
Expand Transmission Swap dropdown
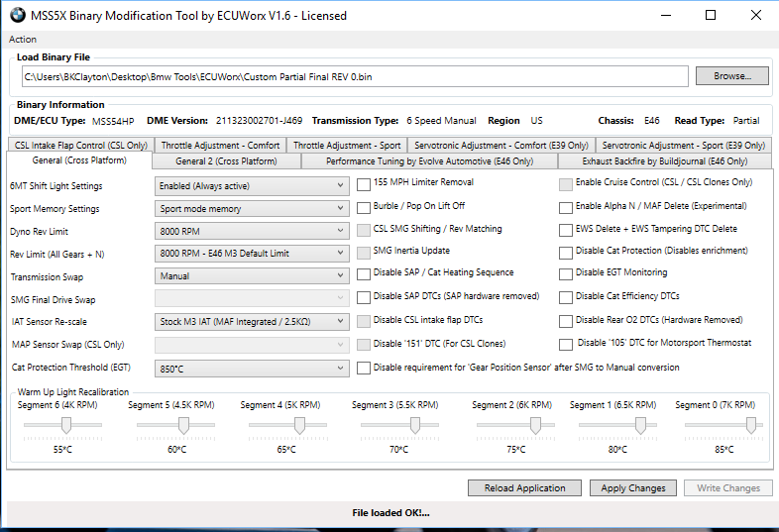[x=252, y=275]
